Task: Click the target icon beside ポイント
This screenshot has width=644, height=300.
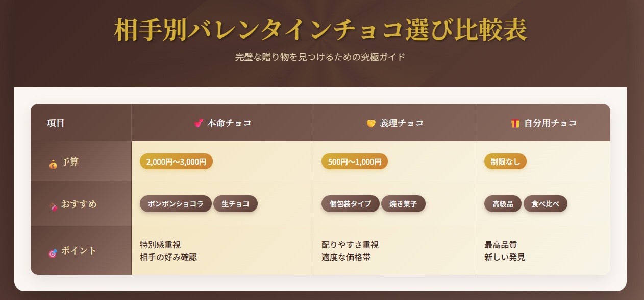Action: click(53, 252)
